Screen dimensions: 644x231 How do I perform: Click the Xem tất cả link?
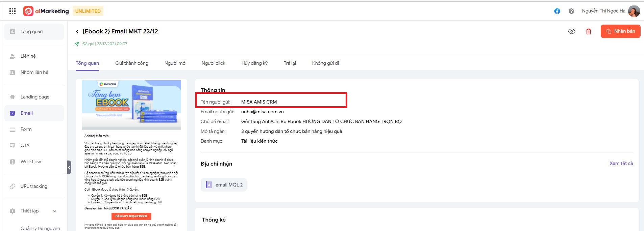[x=621, y=163]
